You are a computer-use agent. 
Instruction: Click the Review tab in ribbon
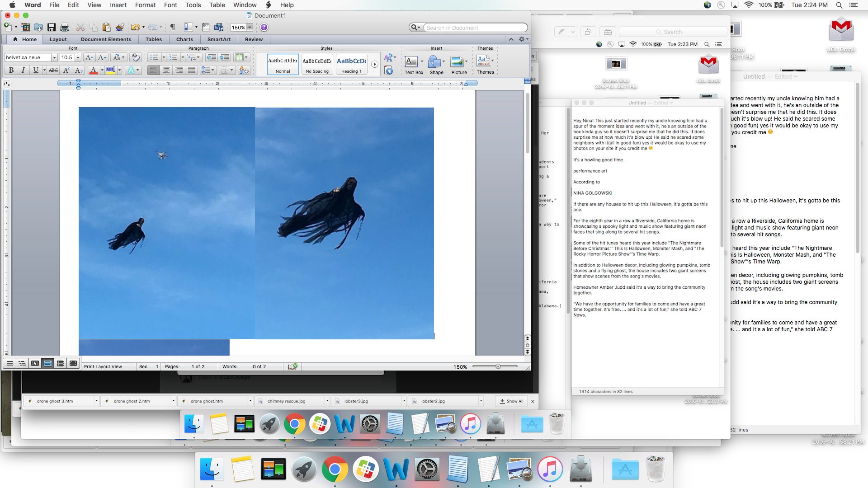pyautogui.click(x=253, y=39)
